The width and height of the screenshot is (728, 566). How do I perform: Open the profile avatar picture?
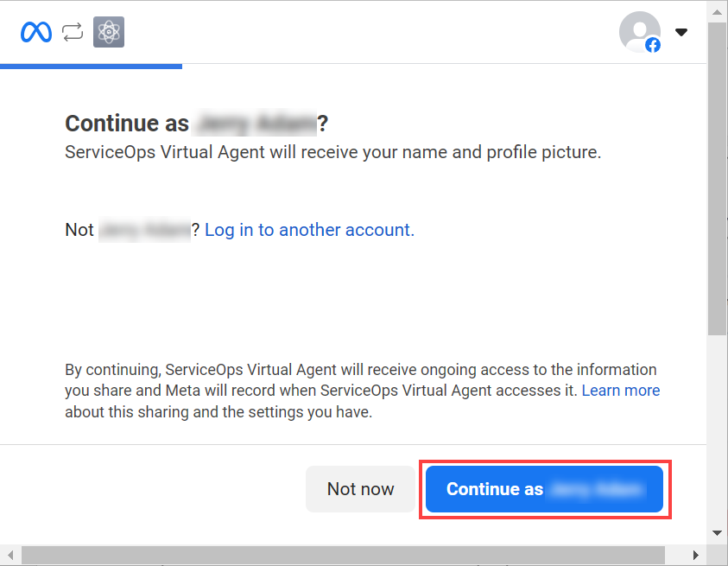pyautogui.click(x=638, y=31)
